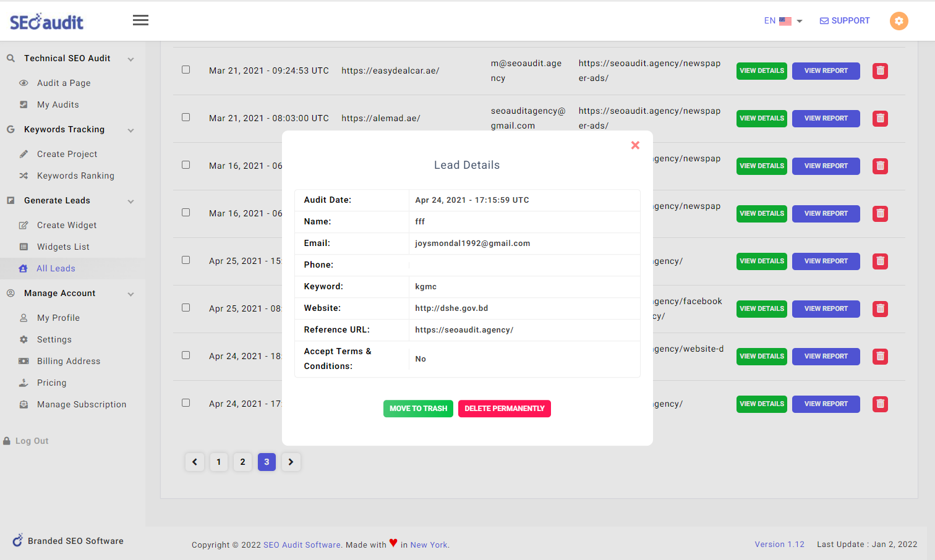This screenshot has width=935, height=560.
Task: Expand the Manage Account menu chevron
Action: (x=130, y=294)
